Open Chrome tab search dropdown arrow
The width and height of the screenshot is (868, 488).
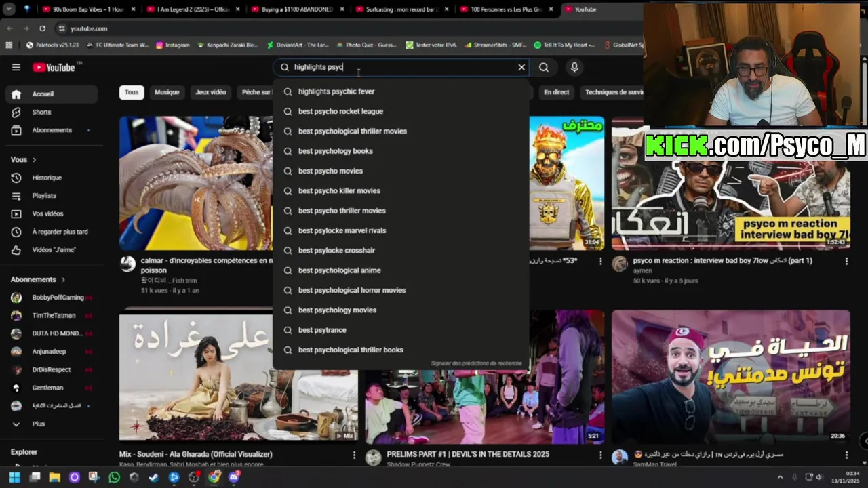pyautogui.click(x=8, y=9)
